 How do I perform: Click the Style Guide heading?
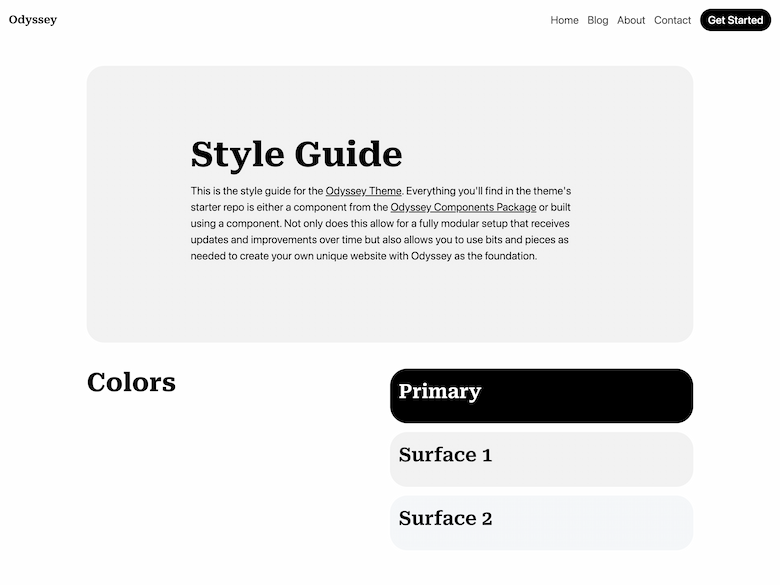pyautogui.click(x=296, y=155)
